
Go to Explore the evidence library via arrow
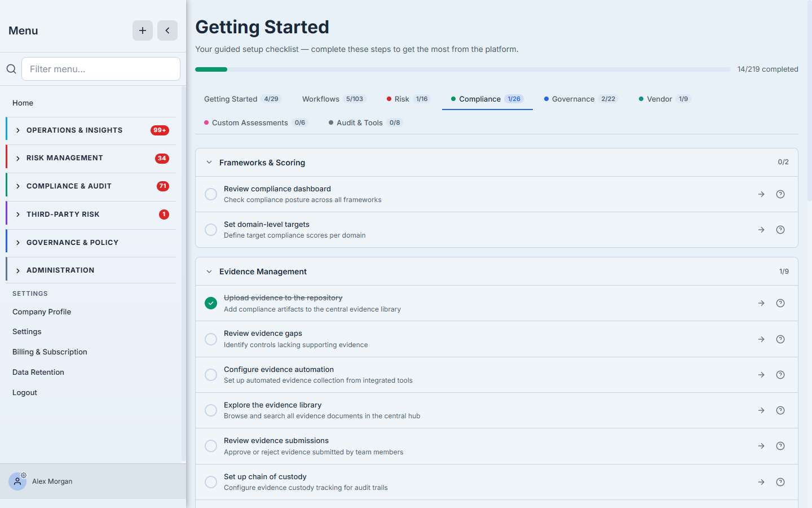761,410
